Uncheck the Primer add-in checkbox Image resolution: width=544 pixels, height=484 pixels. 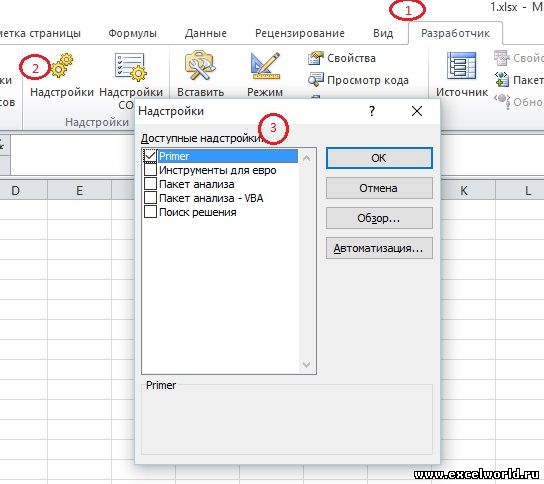150,156
